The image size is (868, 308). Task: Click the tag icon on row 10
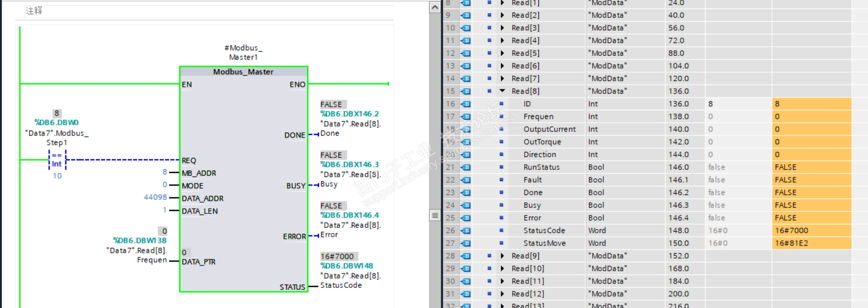[466, 28]
